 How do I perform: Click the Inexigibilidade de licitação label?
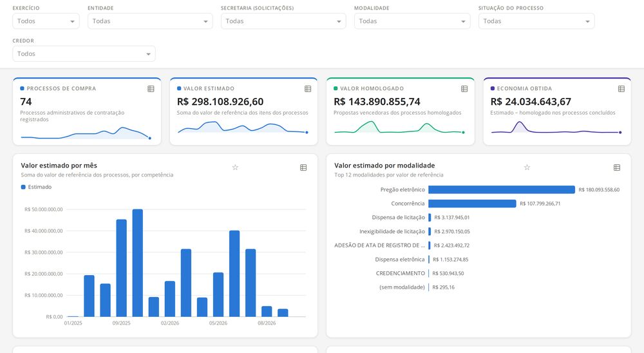pos(392,231)
